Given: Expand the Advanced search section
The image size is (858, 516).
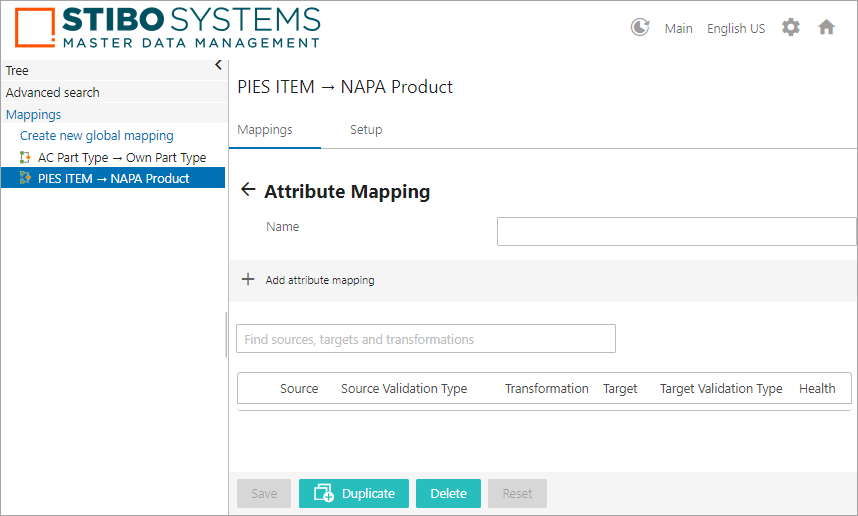Looking at the screenshot, I should point(53,93).
